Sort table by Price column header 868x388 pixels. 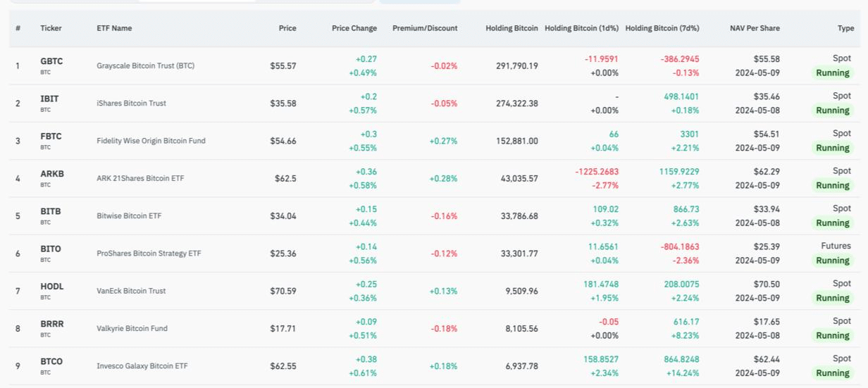pos(287,28)
